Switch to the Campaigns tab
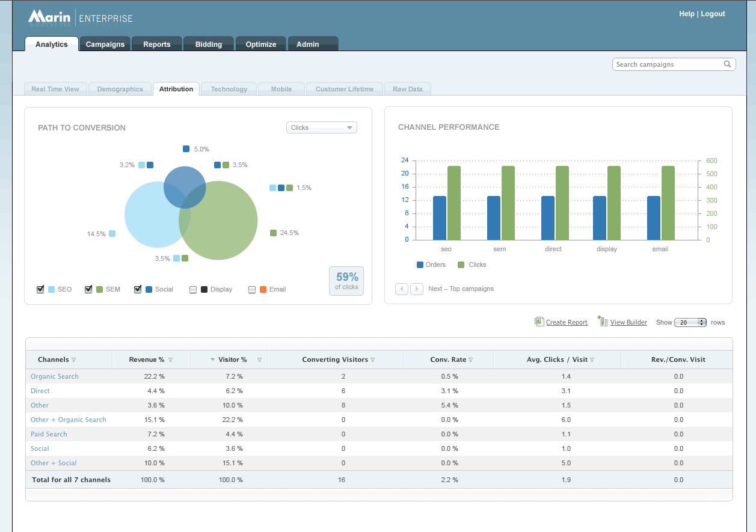This screenshot has height=532, width=756. (x=105, y=44)
